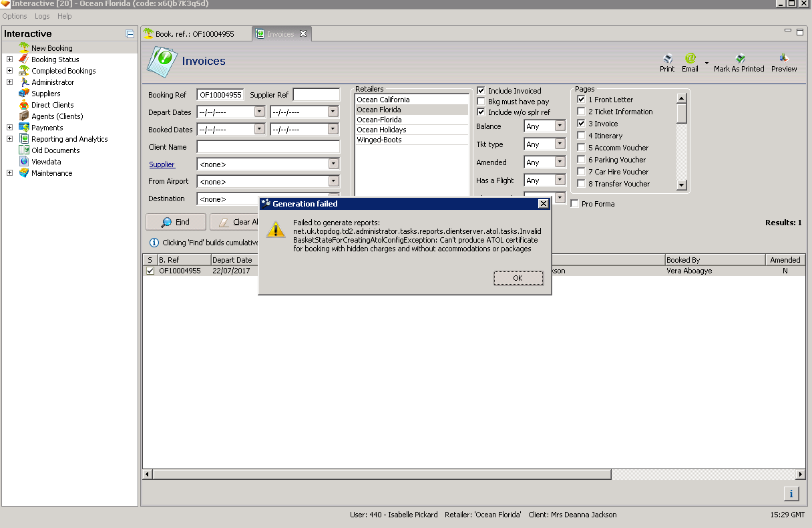Open Viewdata in the sidebar tree

(x=46, y=162)
